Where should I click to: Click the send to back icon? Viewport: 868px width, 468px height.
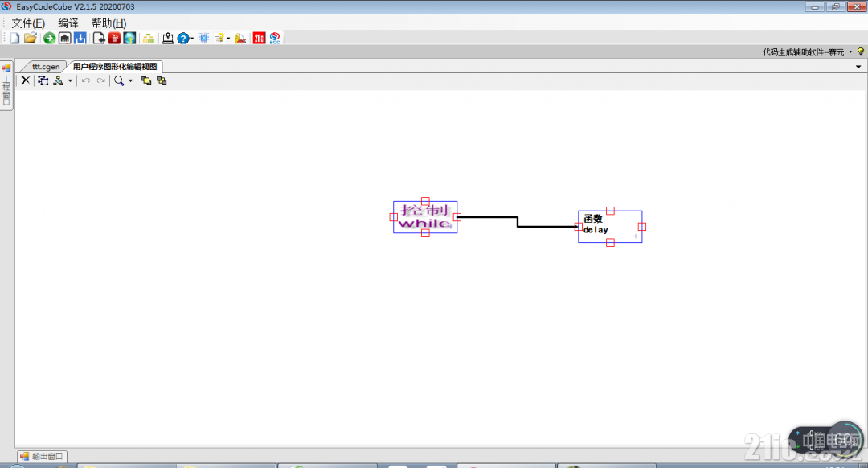tap(162, 81)
